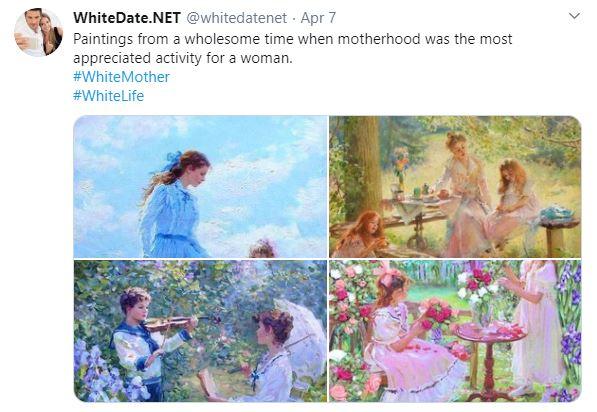597x412 pixels.
Task: Click the tree trunk in the tea table painting
Action: [x=362, y=168]
